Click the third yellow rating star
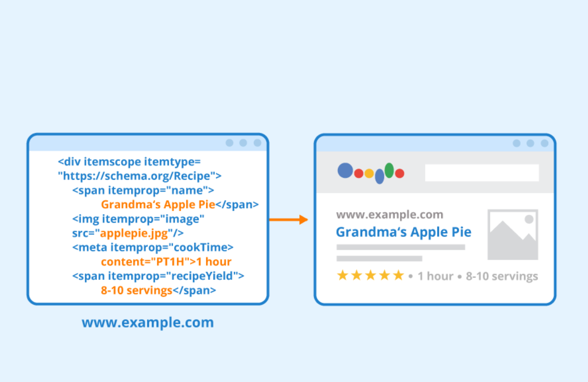The width and height of the screenshot is (588, 382). point(371,276)
